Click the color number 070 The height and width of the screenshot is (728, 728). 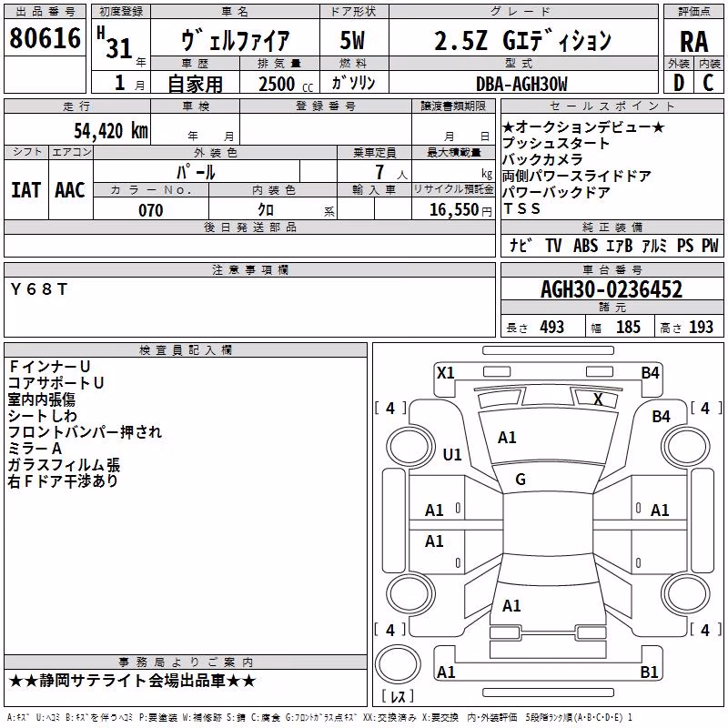click(x=151, y=210)
